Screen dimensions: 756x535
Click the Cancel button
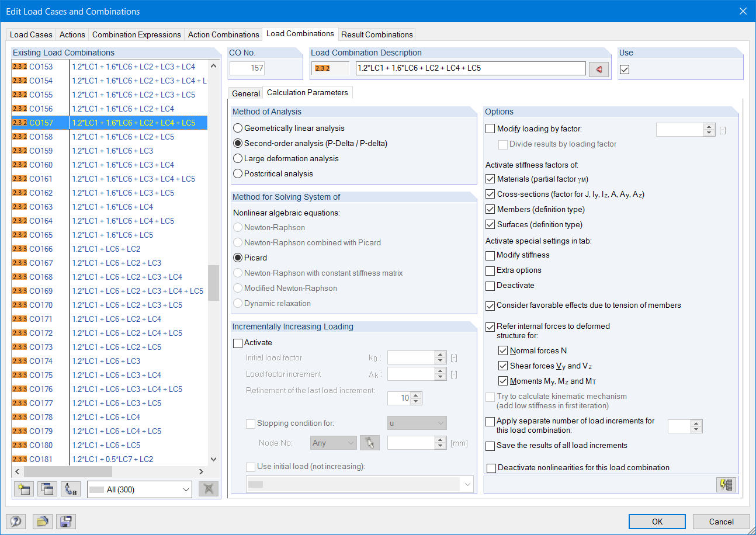click(722, 522)
